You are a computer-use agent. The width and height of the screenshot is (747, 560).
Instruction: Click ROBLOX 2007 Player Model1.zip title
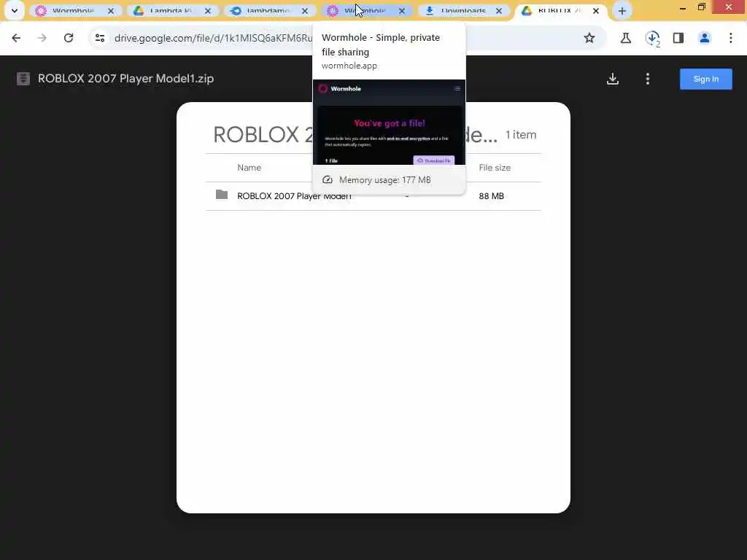[125, 79]
